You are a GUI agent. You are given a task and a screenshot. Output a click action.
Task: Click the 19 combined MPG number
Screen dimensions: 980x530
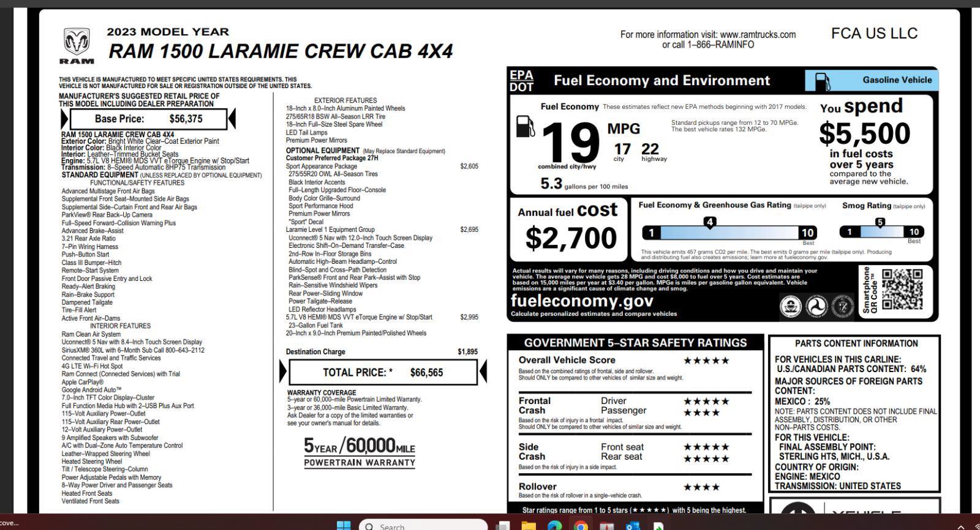tap(570, 142)
